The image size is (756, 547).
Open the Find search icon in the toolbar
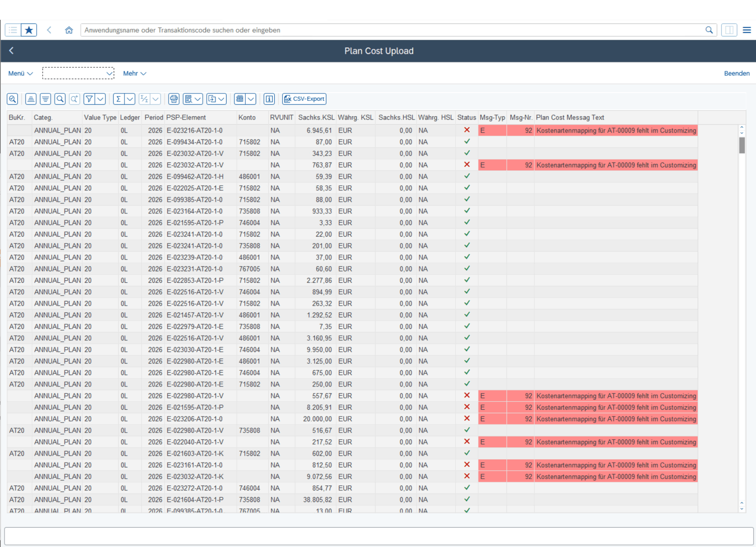[x=60, y=99]
